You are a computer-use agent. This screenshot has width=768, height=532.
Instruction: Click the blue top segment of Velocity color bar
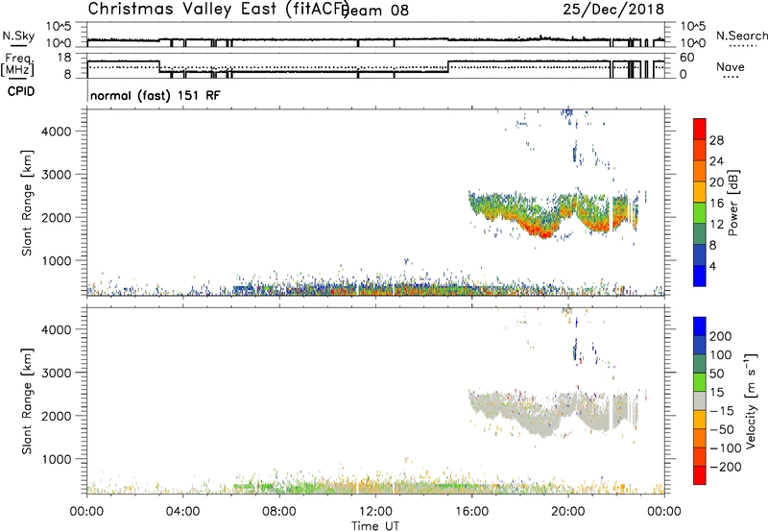tap(700, 326)
